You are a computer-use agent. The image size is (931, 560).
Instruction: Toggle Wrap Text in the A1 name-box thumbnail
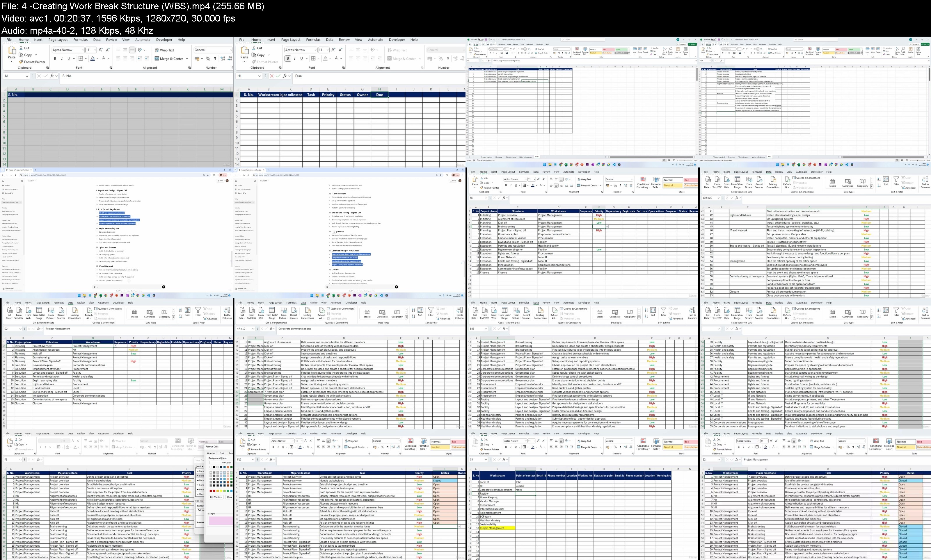164,50
